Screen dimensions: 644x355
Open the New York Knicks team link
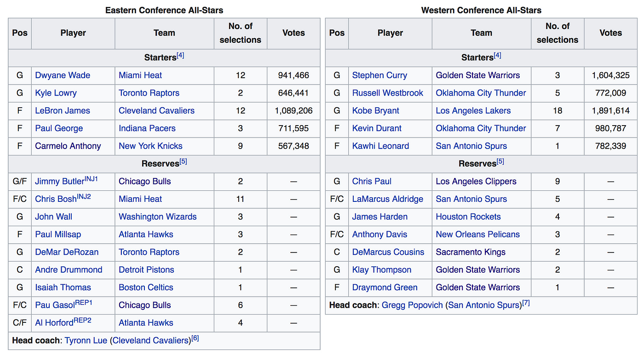[x=150, y=146]
